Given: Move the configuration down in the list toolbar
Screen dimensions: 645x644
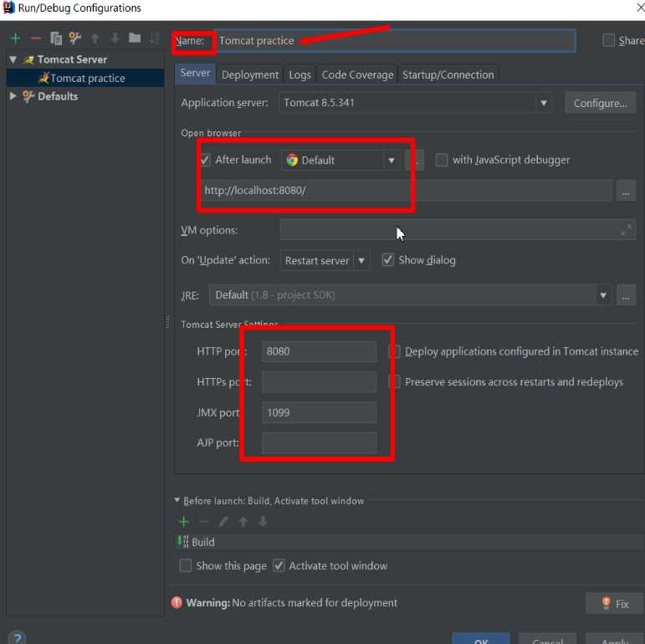Looking at the screenshot, I should [x=115, y=38].
